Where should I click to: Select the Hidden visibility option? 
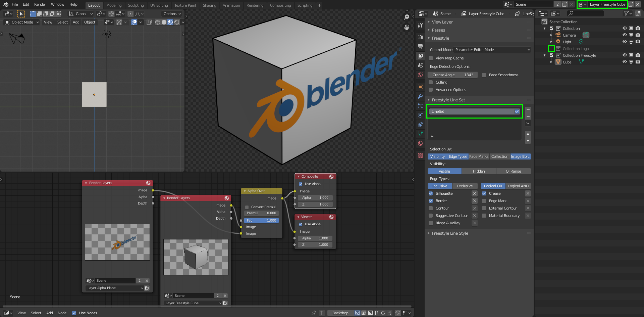[x=479, y=171]
